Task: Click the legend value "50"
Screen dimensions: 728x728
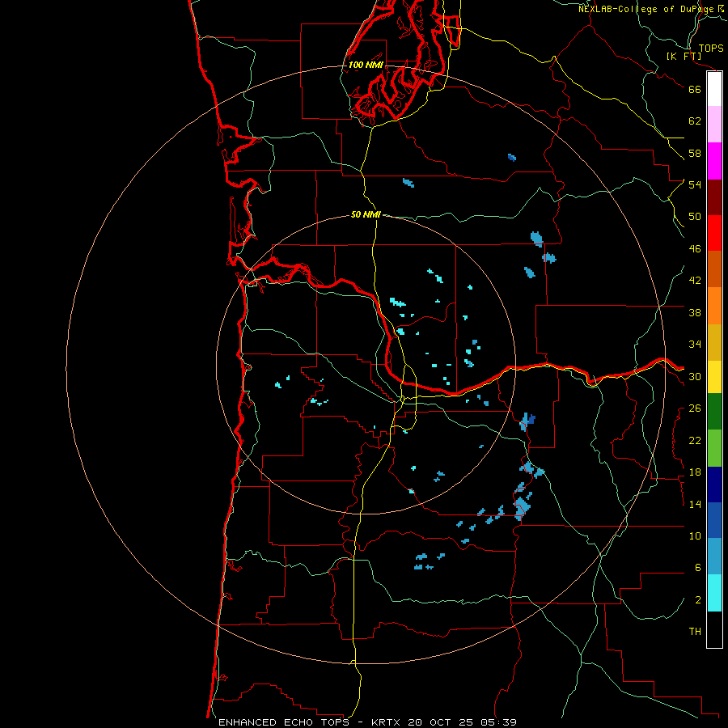Action: 695,217
